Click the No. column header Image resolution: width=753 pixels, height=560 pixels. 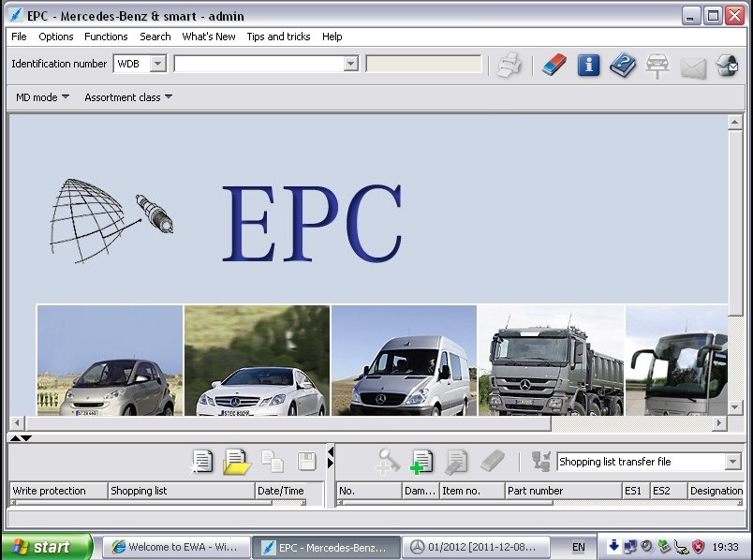[x=369, y=491]
